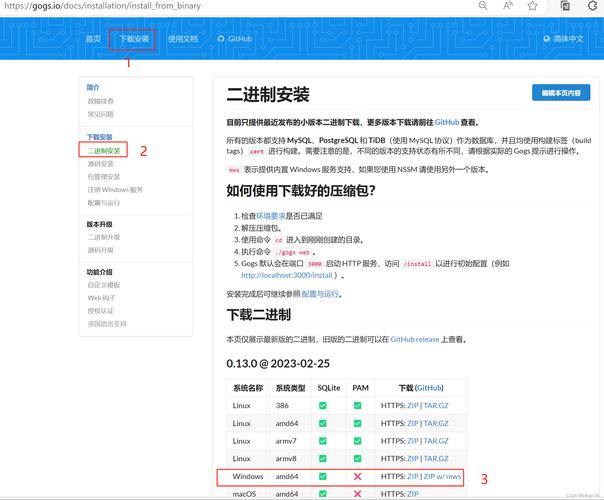Image resolution: width=604 pixels, height=500 pixels.
Task: Select 二进制安装 in the docs sidebar
Action: click(104, 150)
